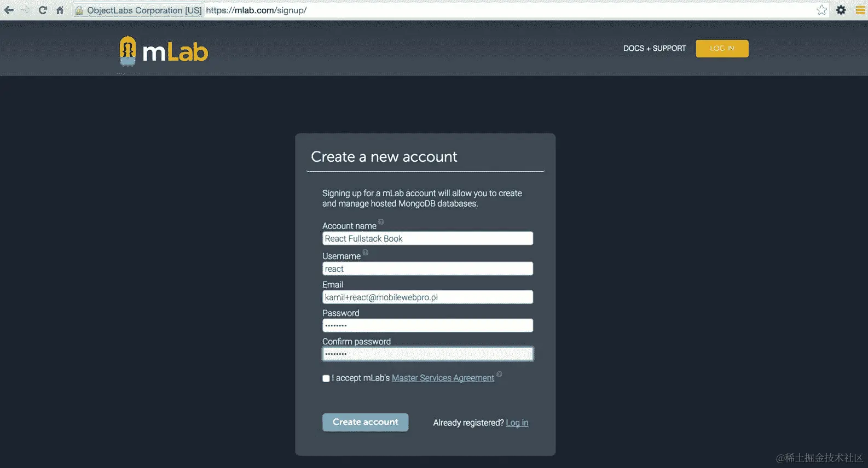Click the SSL padlock icon
This screenshot has width=868, height=468.
tap(79, 10)
